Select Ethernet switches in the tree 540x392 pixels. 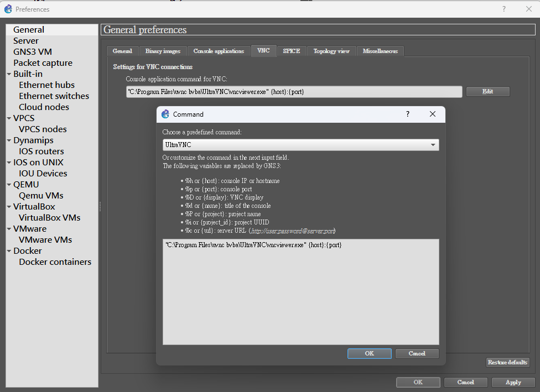pyautogui.click(x=54, y=96)
